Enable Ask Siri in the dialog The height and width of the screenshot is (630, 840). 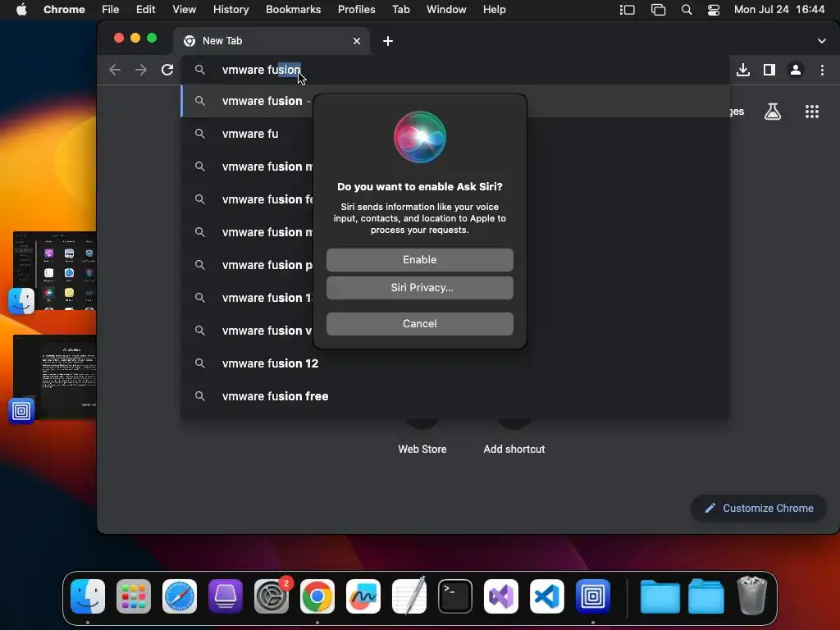(419, 260)
